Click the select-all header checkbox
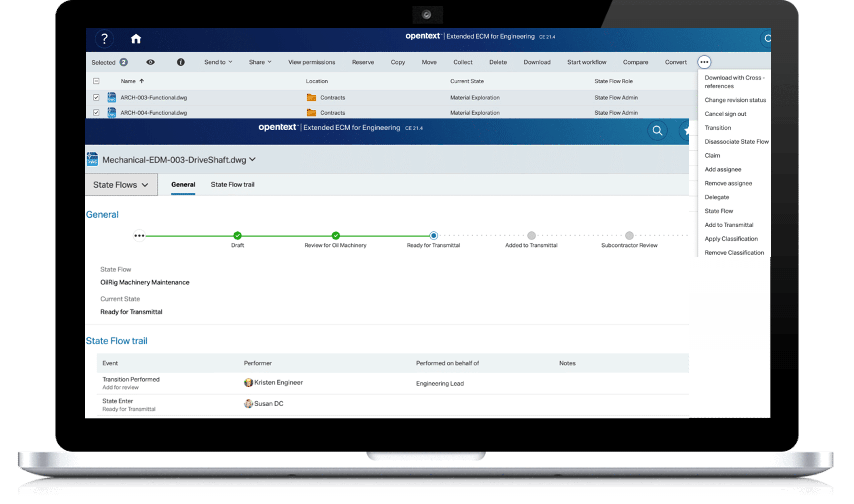This screenshot has height=504, width=854. pyautogui.click(x=96, y=81)
